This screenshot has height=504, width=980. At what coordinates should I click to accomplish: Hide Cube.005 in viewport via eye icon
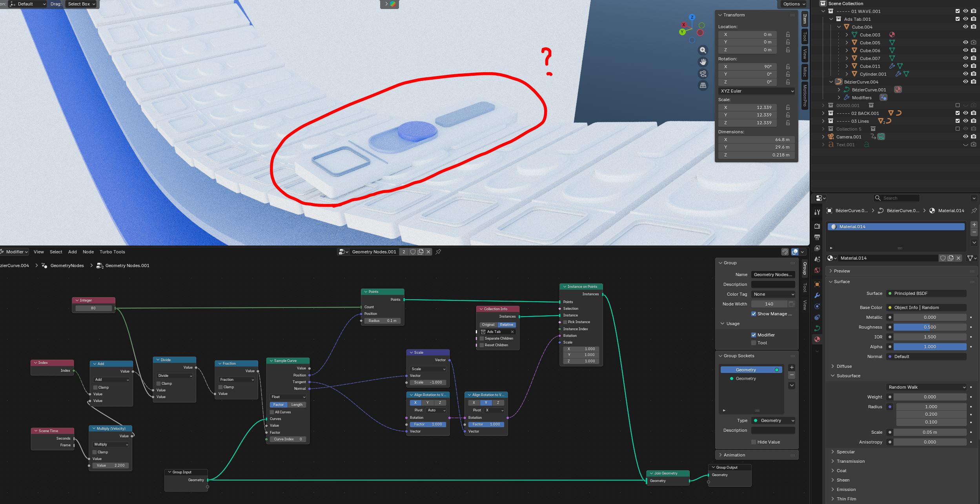[x=965, y=42]
